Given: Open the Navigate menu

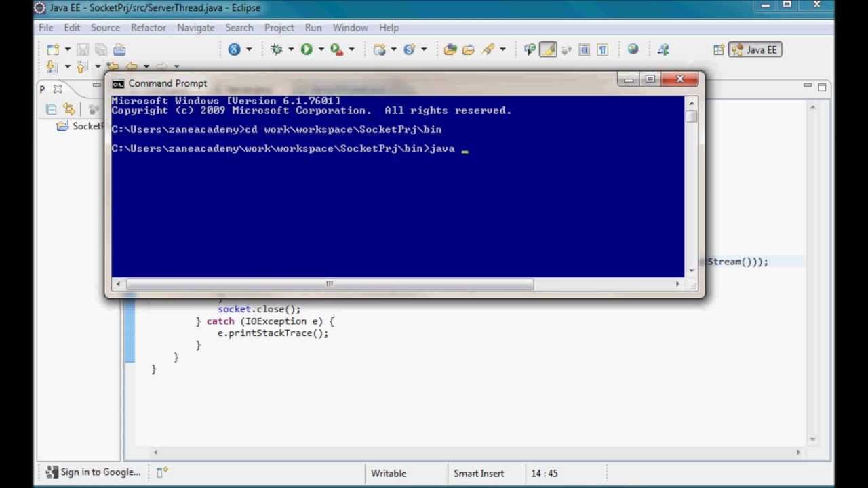Looking at the screenshot, I should point(195,28).
